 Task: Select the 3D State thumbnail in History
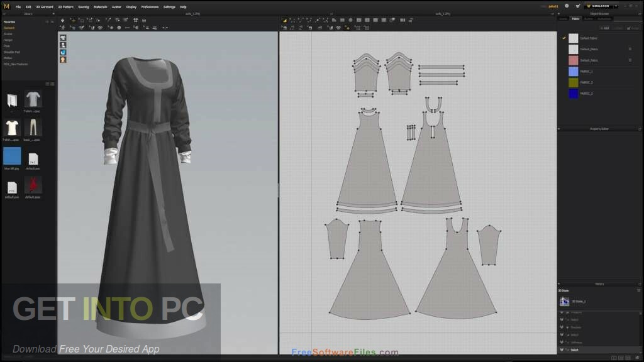564,301
